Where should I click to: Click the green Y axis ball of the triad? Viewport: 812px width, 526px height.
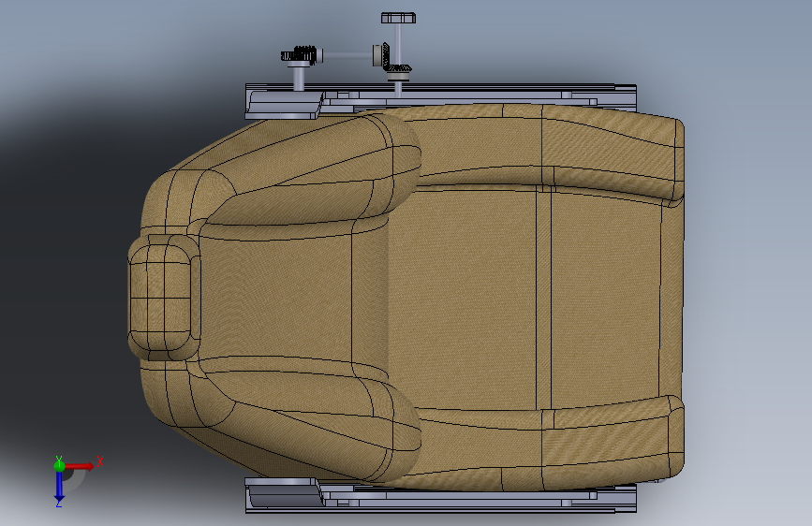[x=59, y=465]
